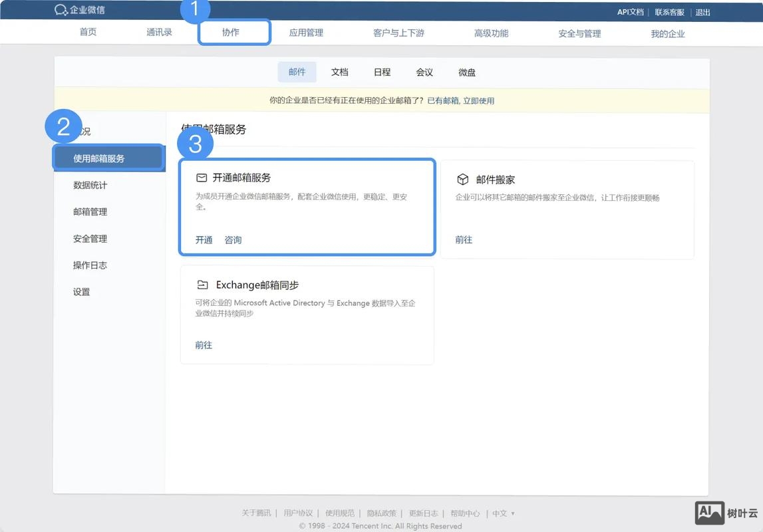The image size is (763, 532).
Task: Open the 应用管理 menu
Action: (x=306, y=32)
